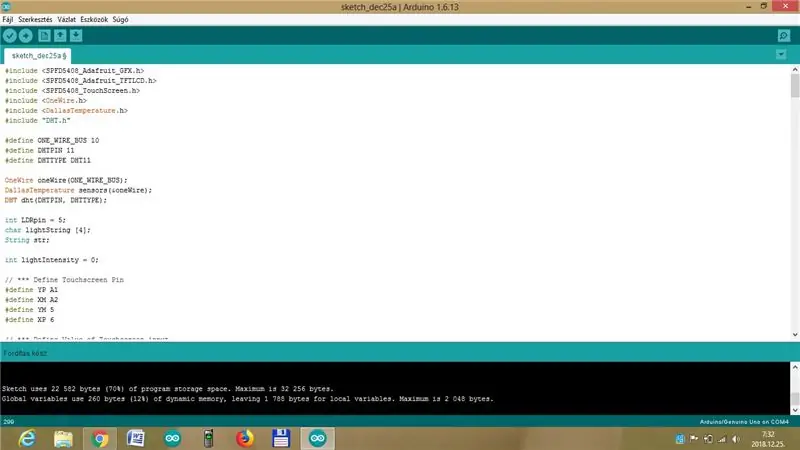The height and width of the screenshot is (450, 800).
Task: Click the line "#define DHTTYPE DHT11"
Action: [47, 160]
